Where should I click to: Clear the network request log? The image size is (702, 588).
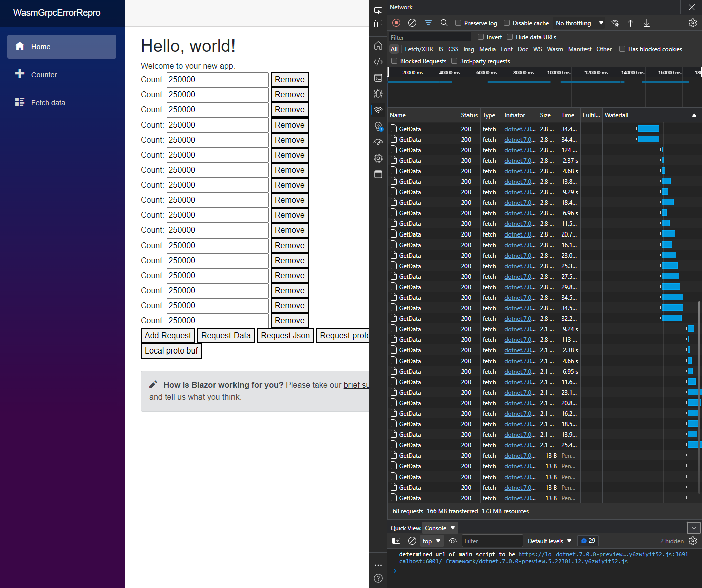click(412, 23)
